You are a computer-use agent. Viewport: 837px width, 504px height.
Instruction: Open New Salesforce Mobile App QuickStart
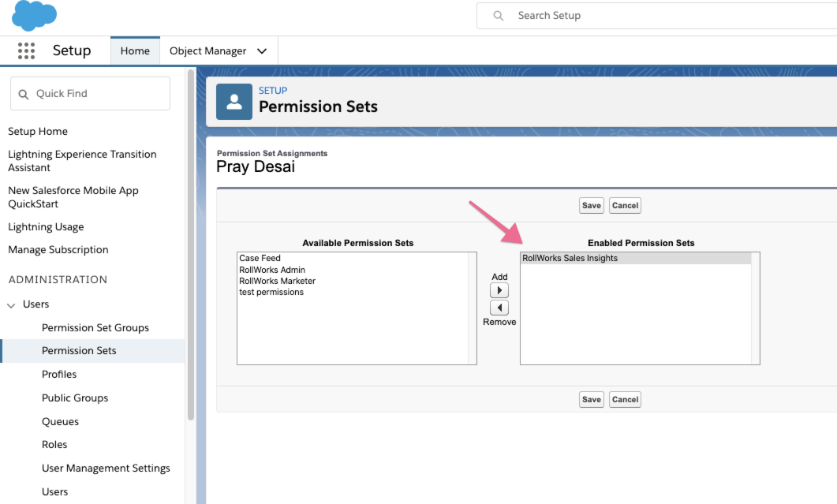(73, 197)
